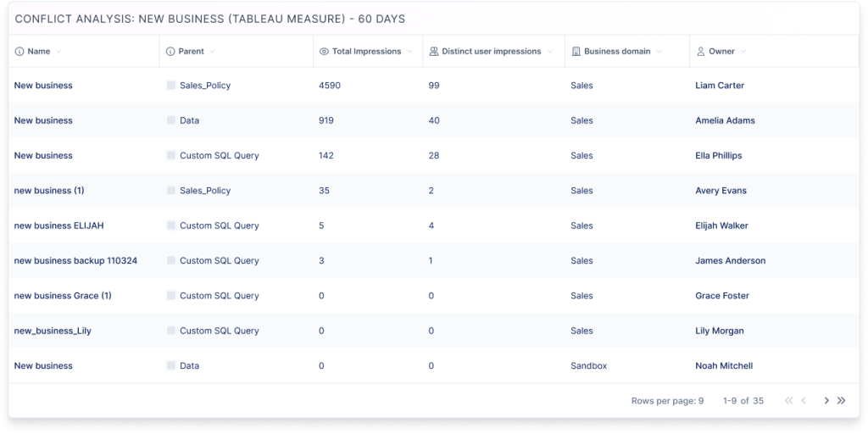Viewport: 868px width, 434px height.
Task: Open the Owner column dropdown arrow
Action: (743, 52)
